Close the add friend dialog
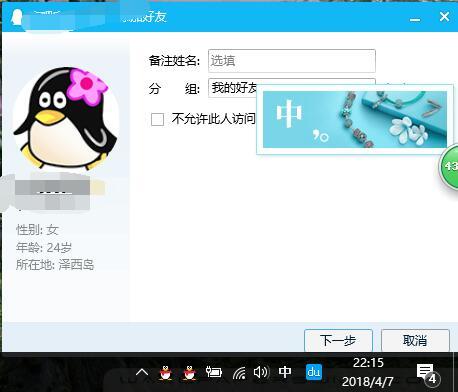Viewport: 458px width, 392px height. [x=444, y=17]
